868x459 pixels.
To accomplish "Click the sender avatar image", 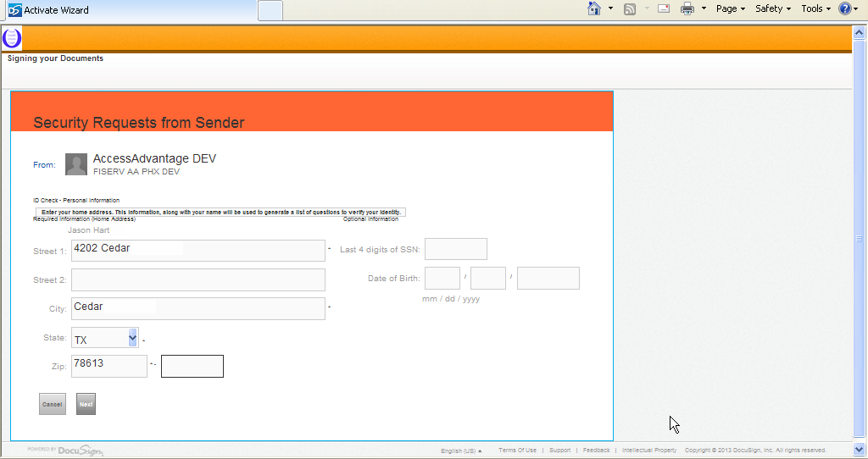I will point(76,164).
